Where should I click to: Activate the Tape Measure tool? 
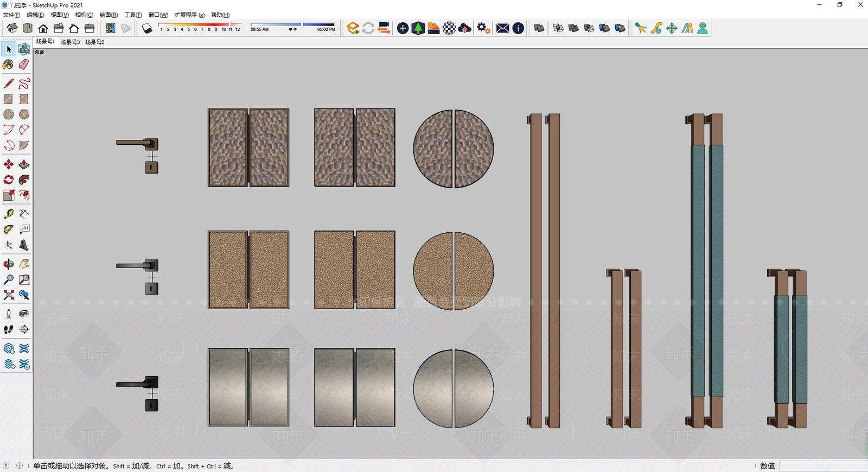(8, 214)
